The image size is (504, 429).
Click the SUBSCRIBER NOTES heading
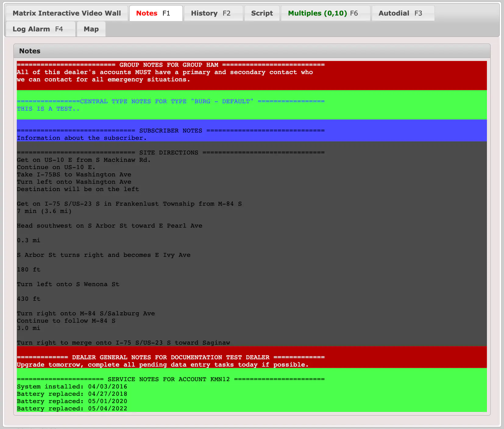171,131
